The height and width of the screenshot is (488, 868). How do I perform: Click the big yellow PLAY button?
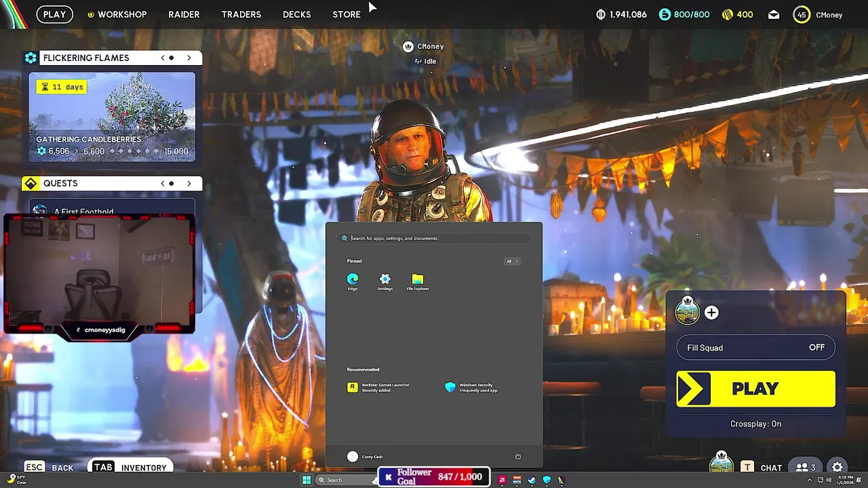click(x=755, y=388)
